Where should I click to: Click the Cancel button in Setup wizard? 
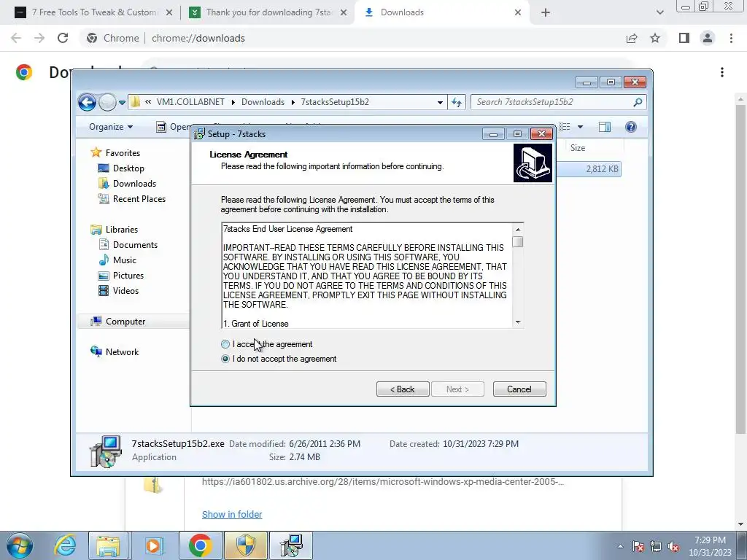[519, 389]
